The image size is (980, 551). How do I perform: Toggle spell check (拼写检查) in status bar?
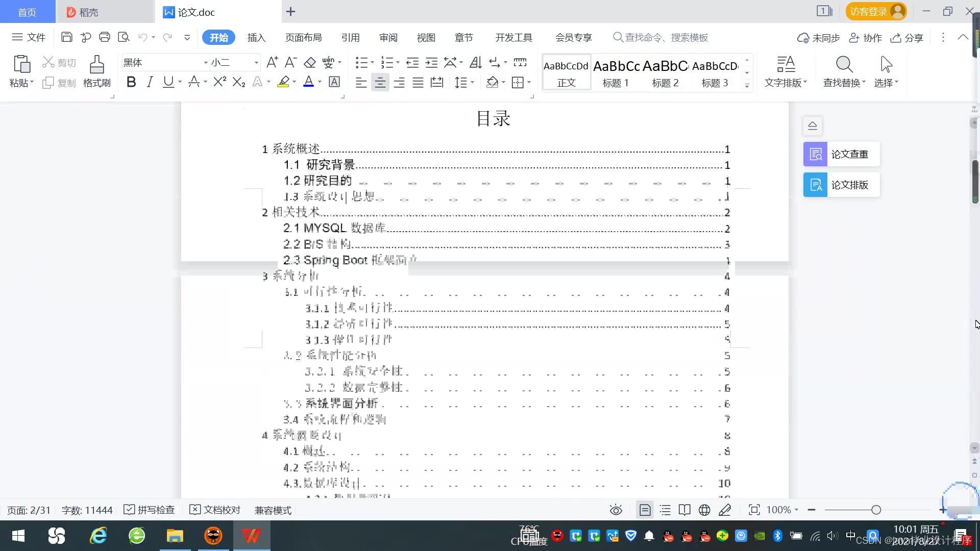coord(150,510)
